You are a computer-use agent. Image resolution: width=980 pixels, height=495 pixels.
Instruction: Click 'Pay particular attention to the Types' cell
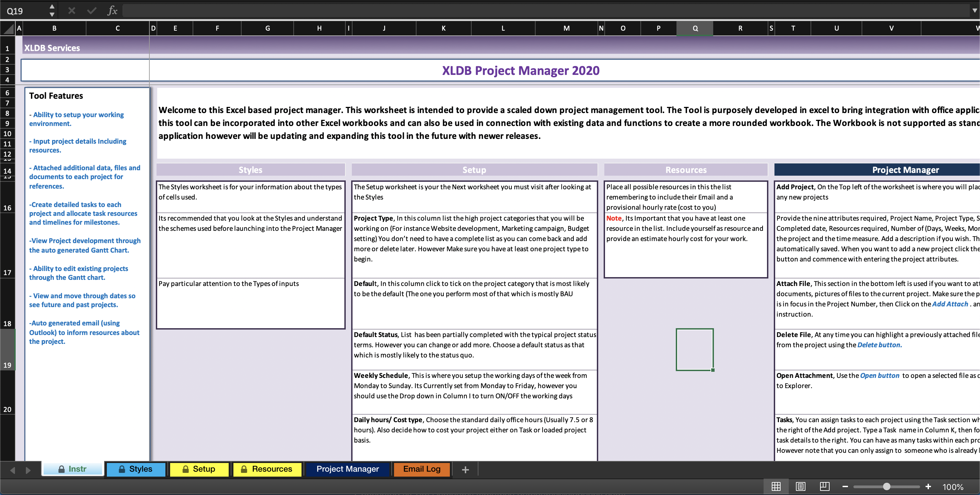point(250,303)
